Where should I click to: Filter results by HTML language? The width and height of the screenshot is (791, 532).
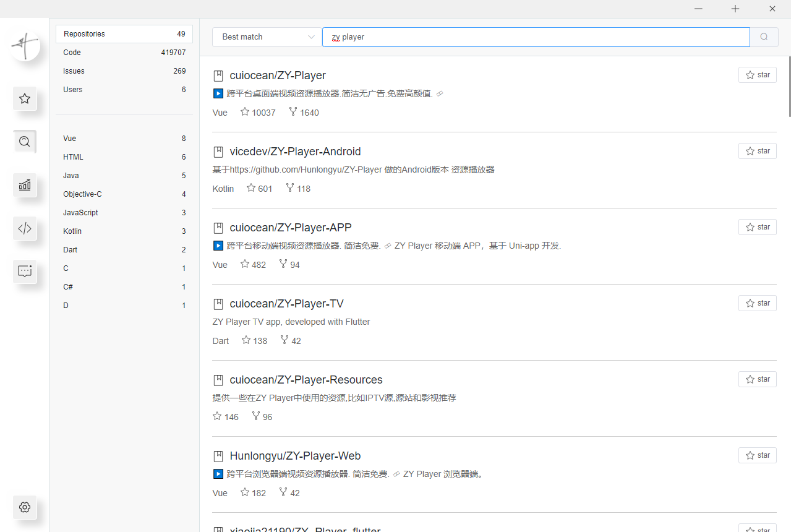[124, 157]
